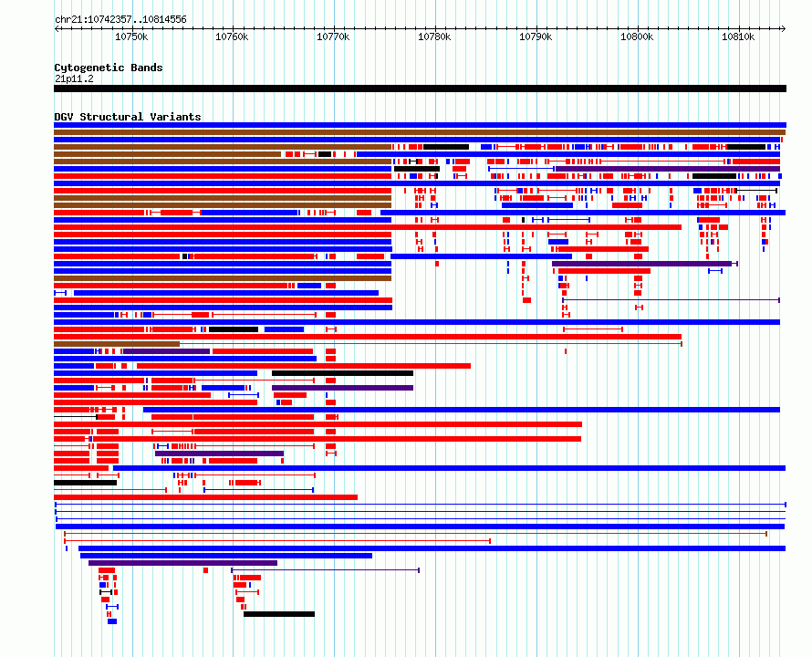This screenshot has width=812, height=657.
Task: Select the black bar at left edge near bottom
Action: pyautogui.click(x=85, y=483)
